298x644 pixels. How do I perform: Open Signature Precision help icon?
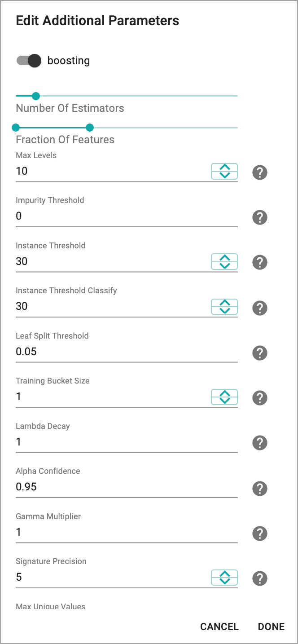point(260,578)
